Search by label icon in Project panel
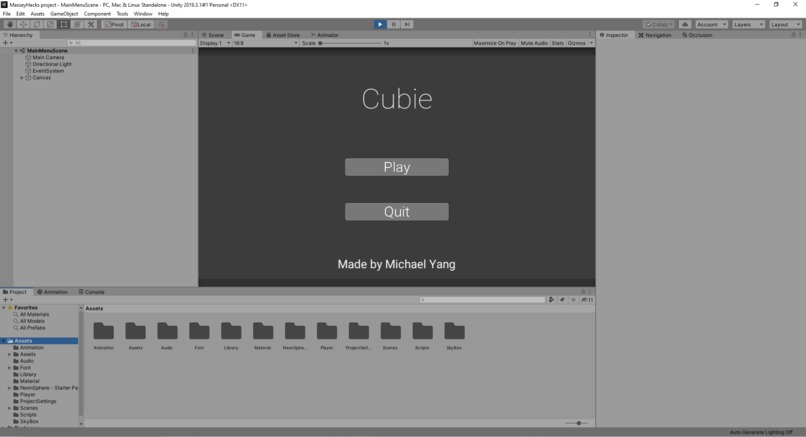Viewport: 806px width, 437px height. click(562, 300)
